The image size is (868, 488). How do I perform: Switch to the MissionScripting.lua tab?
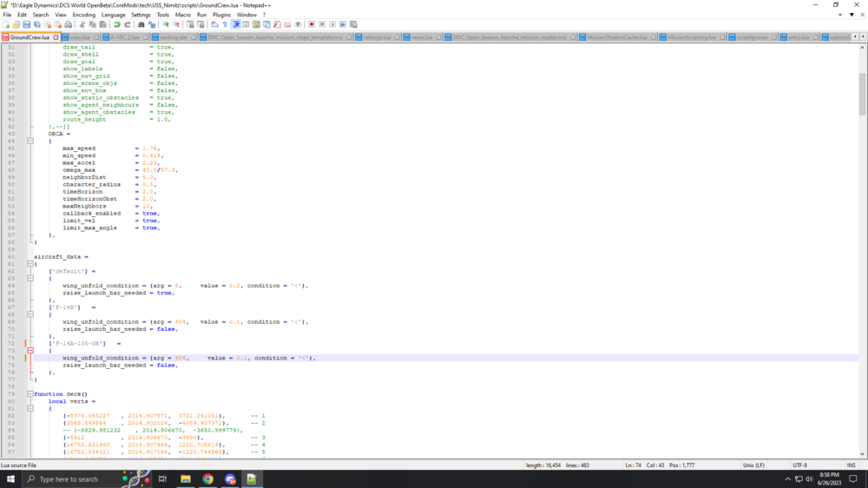[x=692, y=37]
